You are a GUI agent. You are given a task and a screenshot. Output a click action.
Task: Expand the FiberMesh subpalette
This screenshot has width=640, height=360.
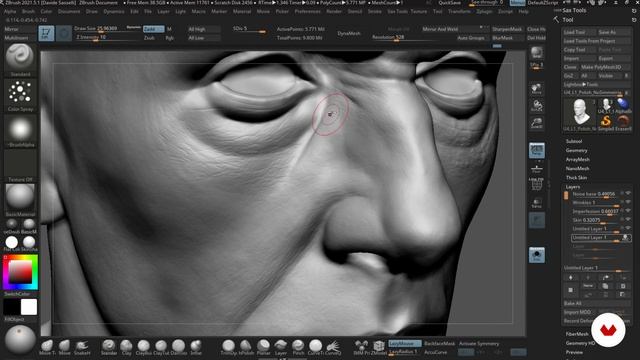click(x=577, y=334)
